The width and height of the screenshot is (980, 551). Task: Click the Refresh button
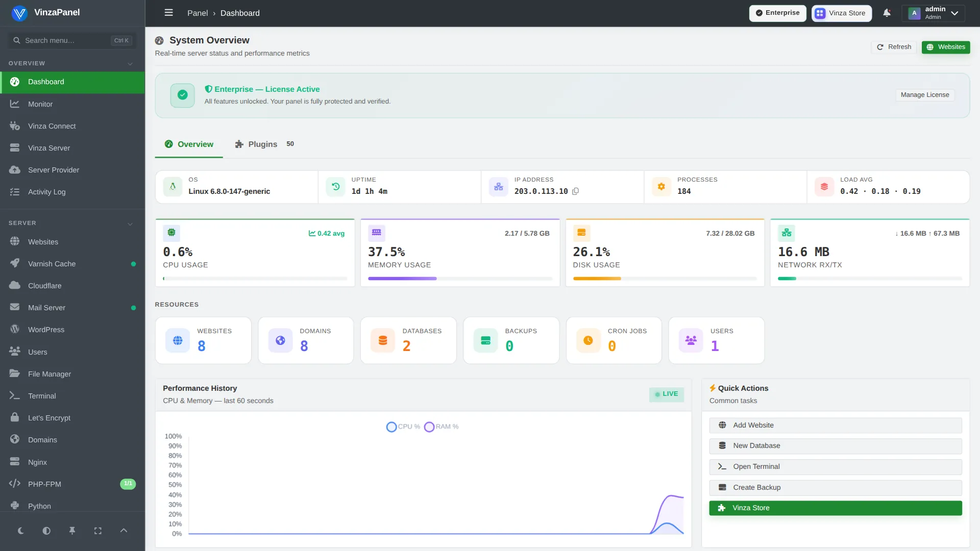point(894,47)
